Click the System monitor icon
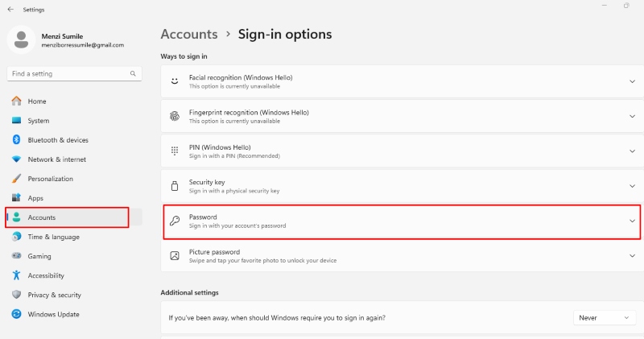Image resolution: width=644 pixels, height=339 pixels. point(16,121)
